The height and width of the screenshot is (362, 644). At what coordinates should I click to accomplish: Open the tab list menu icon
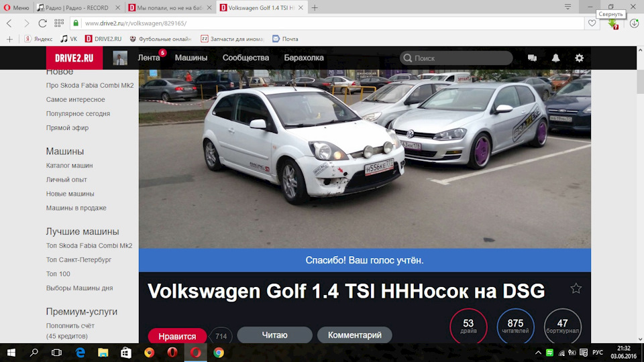coord(568,7)
